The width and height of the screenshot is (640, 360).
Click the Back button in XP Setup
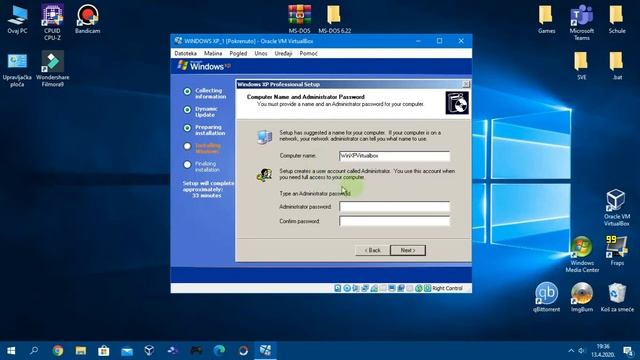(x=372, y=250)
